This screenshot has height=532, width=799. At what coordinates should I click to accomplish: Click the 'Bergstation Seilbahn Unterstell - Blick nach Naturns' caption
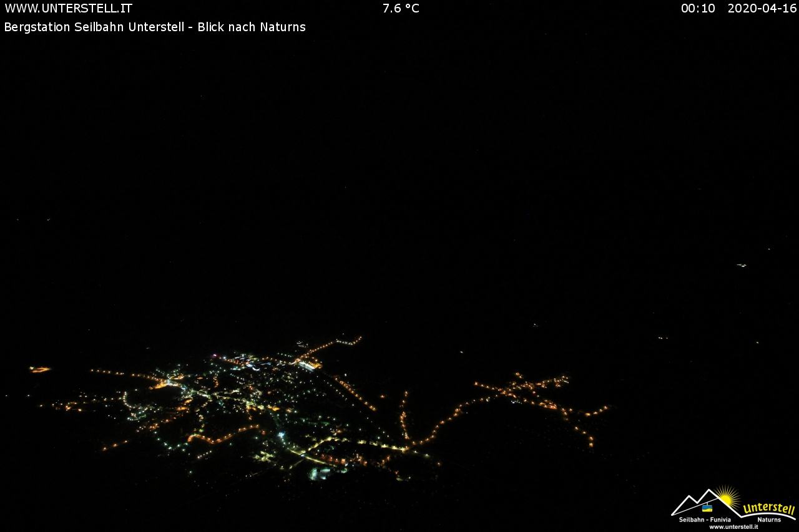[x=155, y=27]
